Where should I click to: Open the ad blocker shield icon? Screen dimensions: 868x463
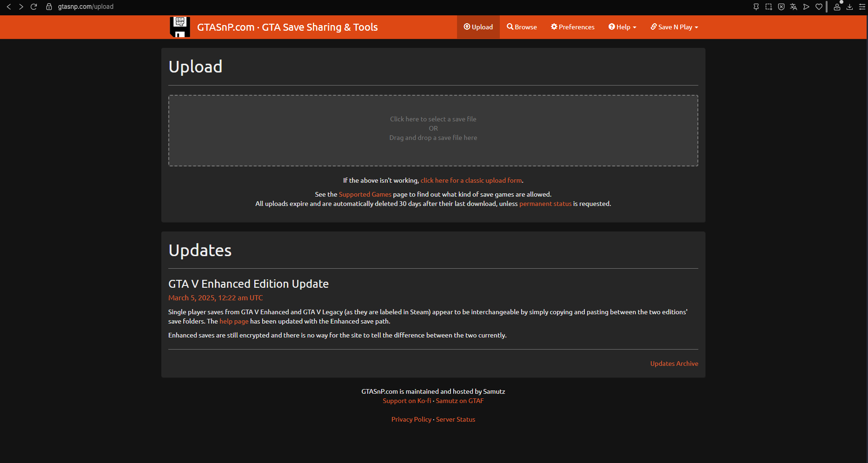pyautogui.click(x=781, y=7)
